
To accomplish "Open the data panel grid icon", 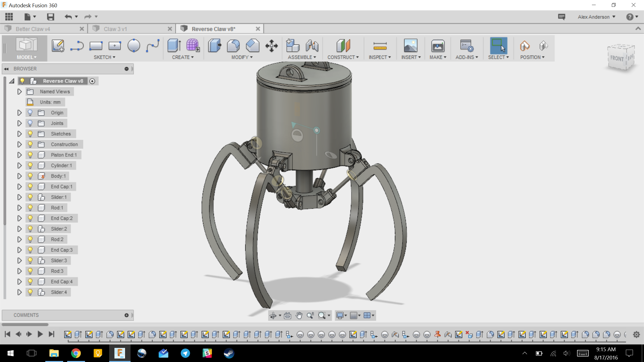I will tap(9, 17).
